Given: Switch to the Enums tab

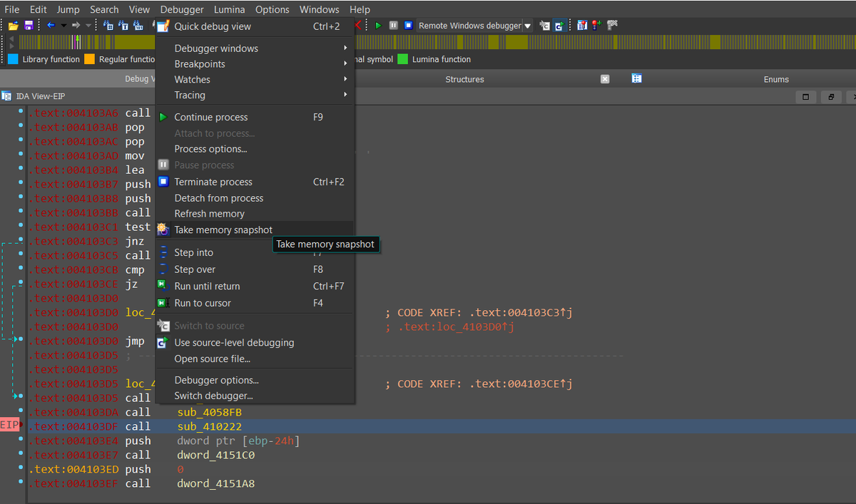Looking at the screenshot, I should point(776,79).
